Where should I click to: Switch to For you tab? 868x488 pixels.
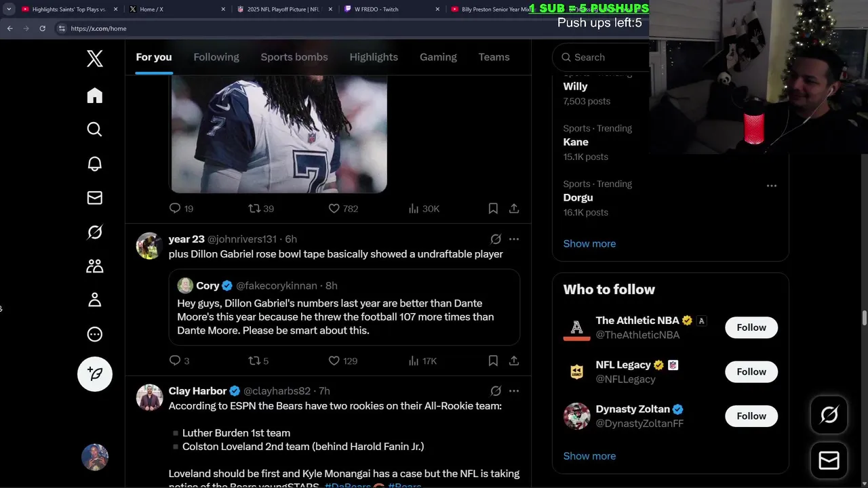154,57
